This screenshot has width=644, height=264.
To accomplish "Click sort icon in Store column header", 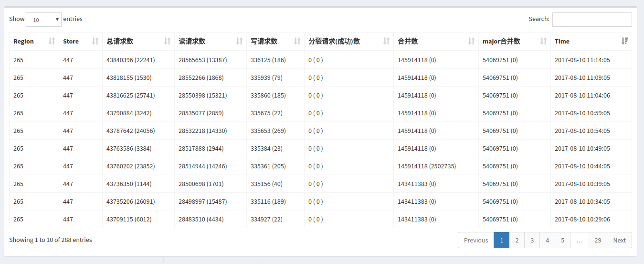I will point(95,41).
